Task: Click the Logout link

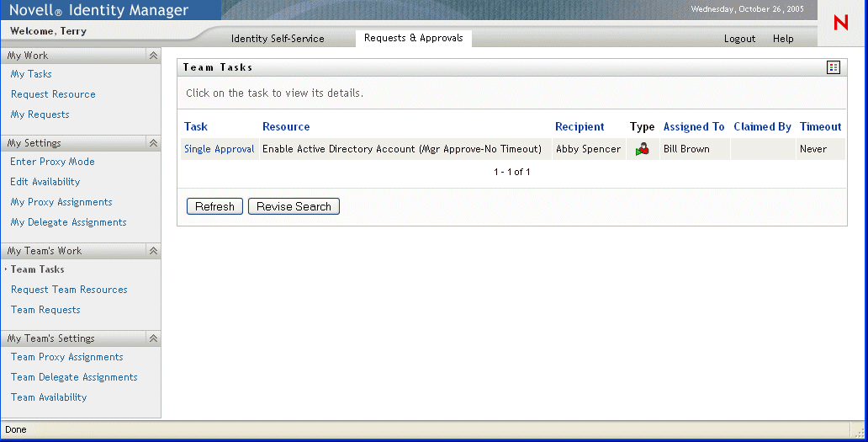Action: point(739,38)
